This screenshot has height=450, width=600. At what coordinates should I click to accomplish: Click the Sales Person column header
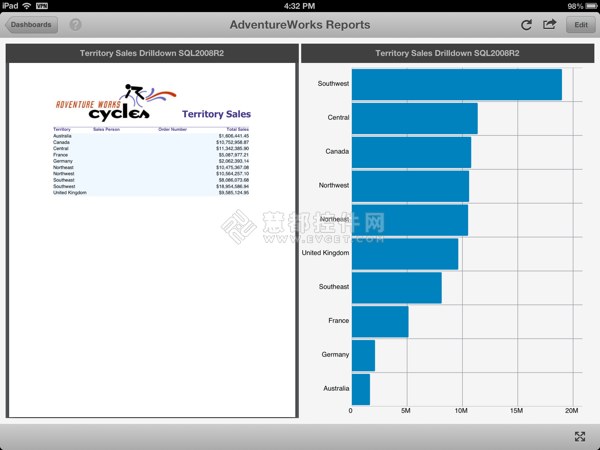point(106,129)
